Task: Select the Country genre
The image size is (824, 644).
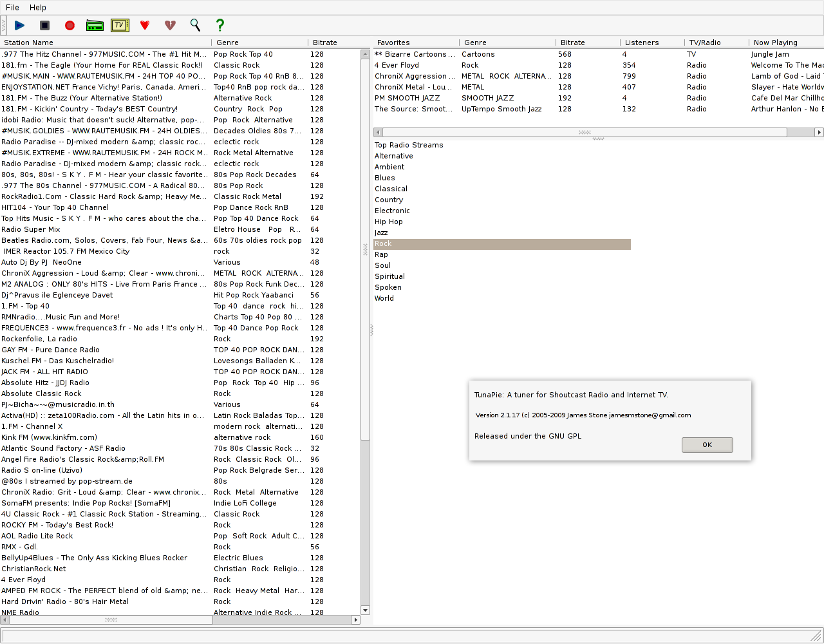Action: pos(502,200)
